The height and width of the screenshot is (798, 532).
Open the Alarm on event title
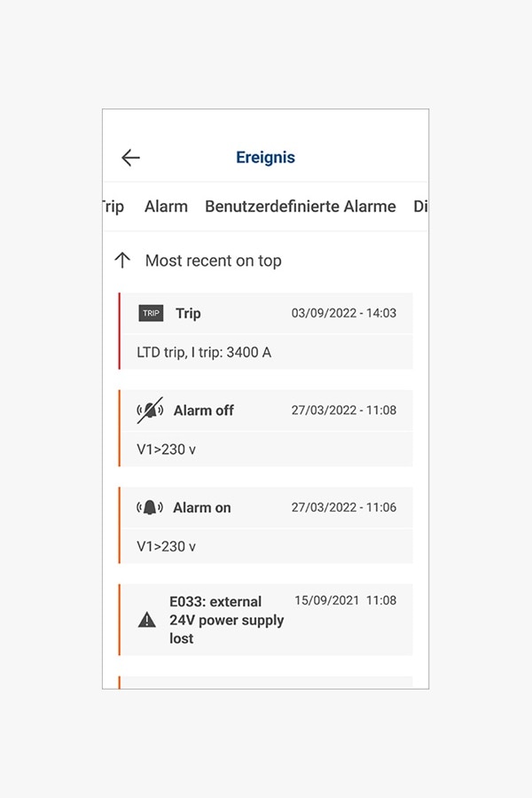point(202,508)
